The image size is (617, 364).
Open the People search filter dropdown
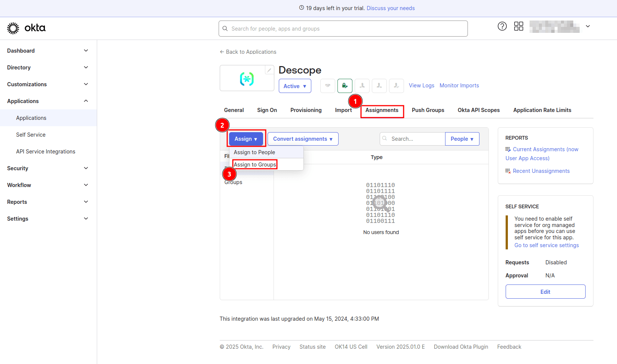(462, 139)
